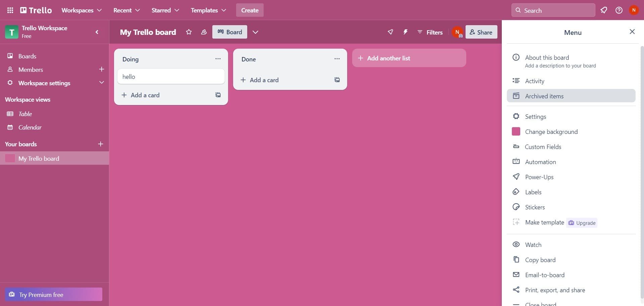Viewport: 644px width, 306px height.
Task: Open the Doing list actions ellipsis menu
Action: [218, 59]
